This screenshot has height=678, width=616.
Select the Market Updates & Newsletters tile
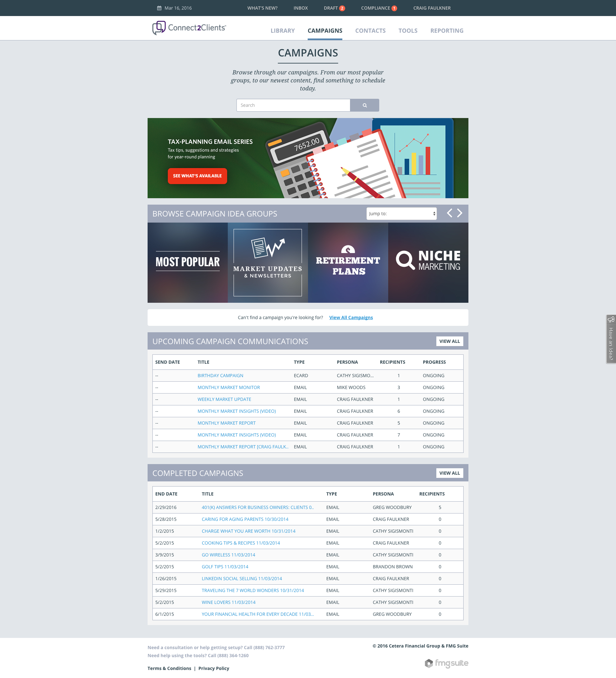pyautogui.click(x=268, y=263)
